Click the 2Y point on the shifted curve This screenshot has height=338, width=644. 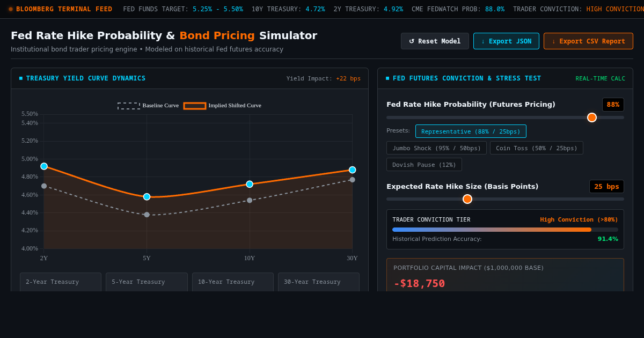44,166
